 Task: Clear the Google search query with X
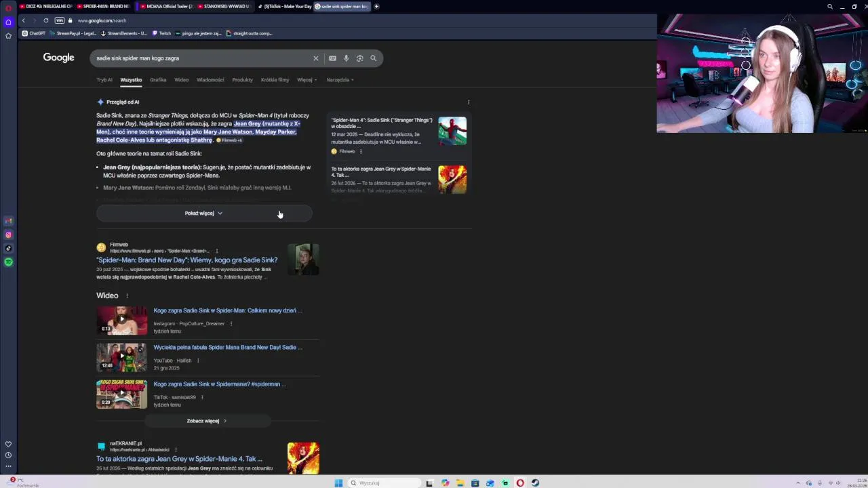(315, 58)
